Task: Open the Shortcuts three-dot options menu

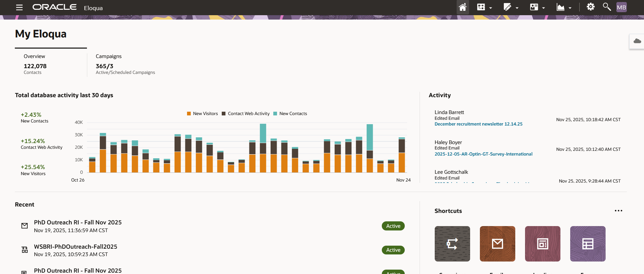Action: [618, 211]
